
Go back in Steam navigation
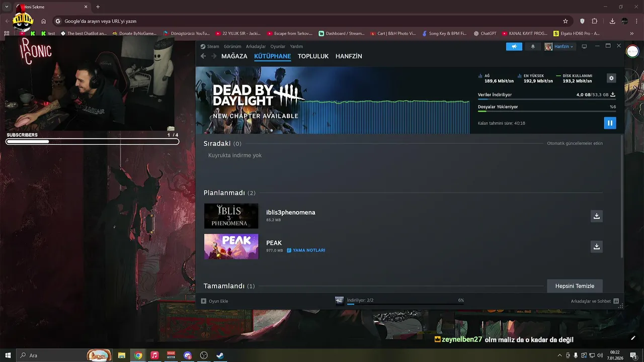pyautogui.click(x=203, y=56)
